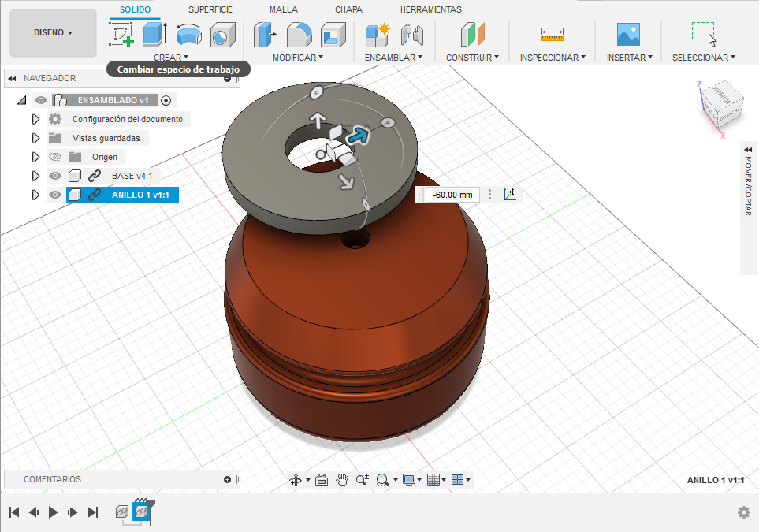Image resolution: width=759 pixels, height=532 pixels.
Task: Open the CONSTRUIR dropdown menu
Action: pos(472,58)
